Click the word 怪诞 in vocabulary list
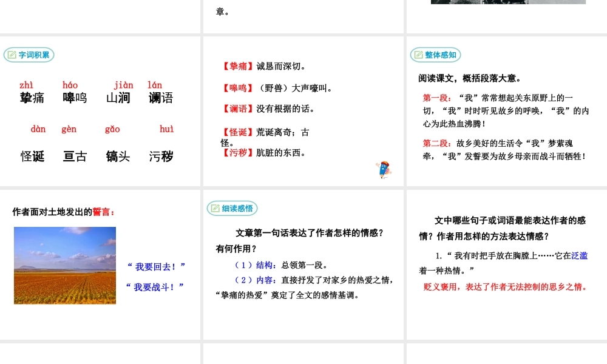 point(33,157)
